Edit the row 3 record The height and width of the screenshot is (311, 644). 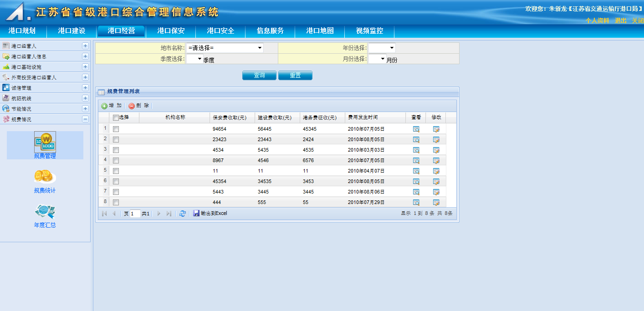pyautogui.click(x=436, y=150)
